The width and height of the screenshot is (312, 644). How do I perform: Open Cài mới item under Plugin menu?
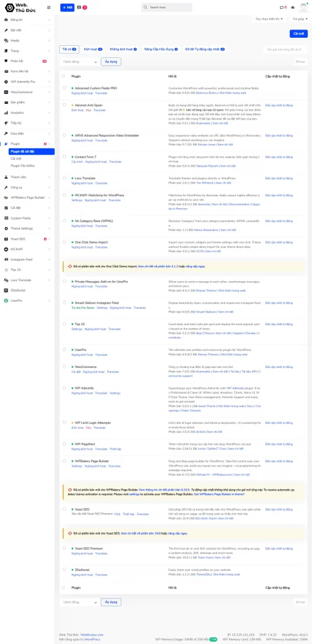point(16,158)
